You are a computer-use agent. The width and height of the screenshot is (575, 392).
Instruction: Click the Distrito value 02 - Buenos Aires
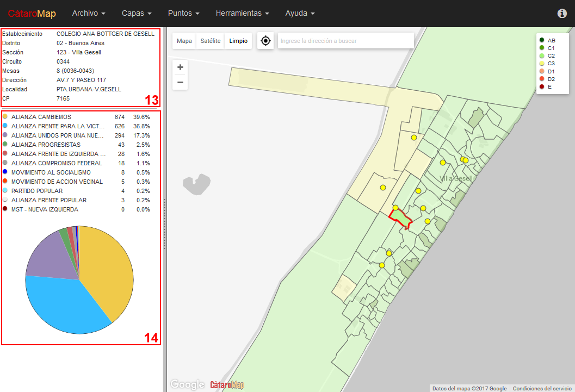(x=81, y=43)
